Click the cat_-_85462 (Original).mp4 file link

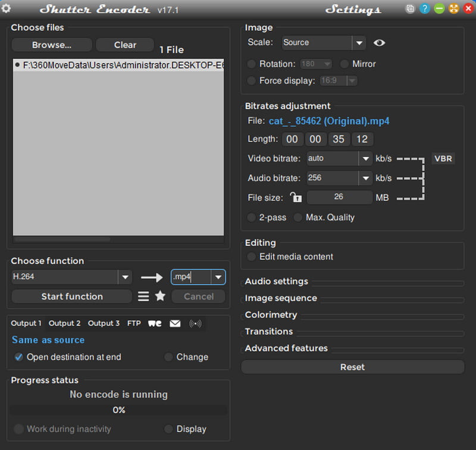329,121
